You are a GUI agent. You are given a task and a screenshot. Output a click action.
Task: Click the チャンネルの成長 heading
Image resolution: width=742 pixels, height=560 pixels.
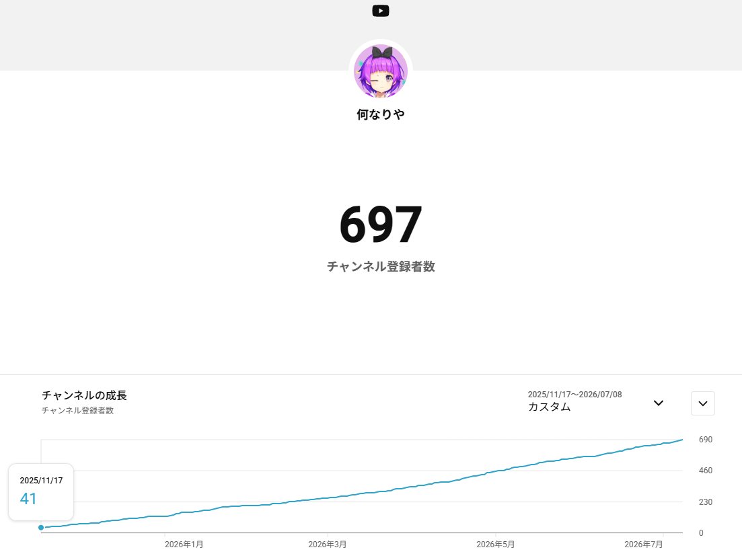pyautogui.click(x=84, y=395)
